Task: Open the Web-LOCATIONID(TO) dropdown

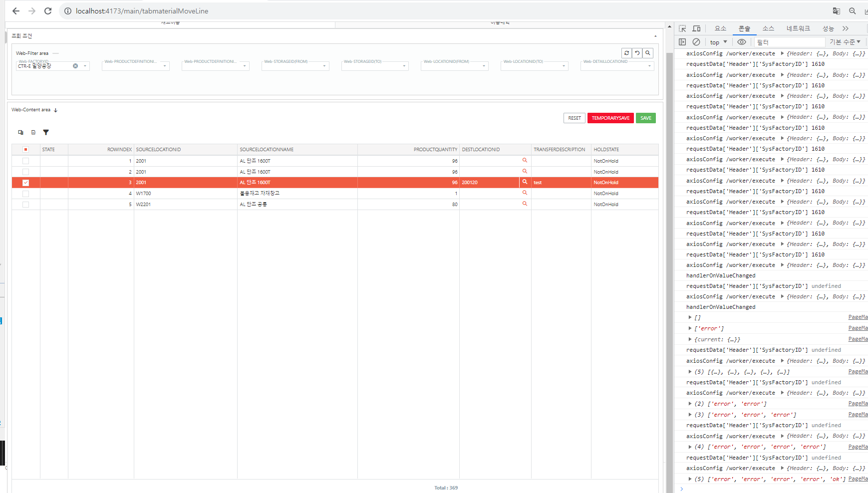Action: [x=564, y=66]
